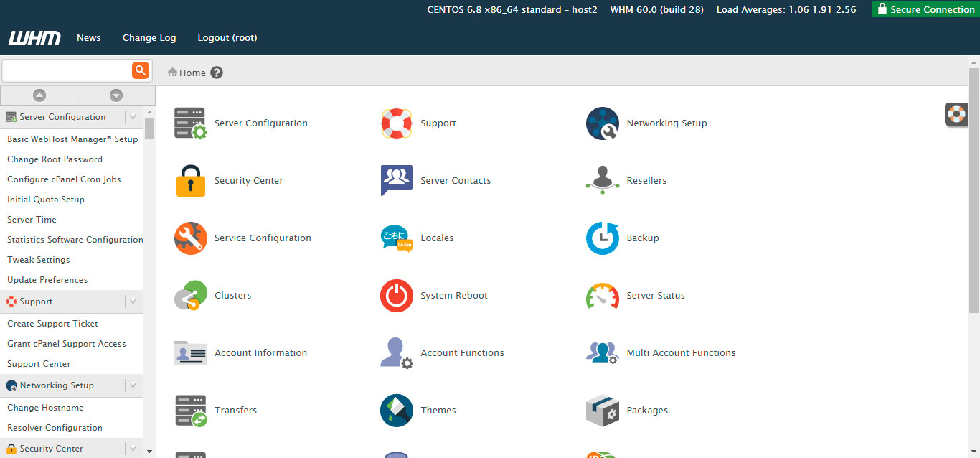Click the WHM logo
Image resolution: width=980 pixels, height=458 pixels.
pyautogui.click(x=34, y=38)
